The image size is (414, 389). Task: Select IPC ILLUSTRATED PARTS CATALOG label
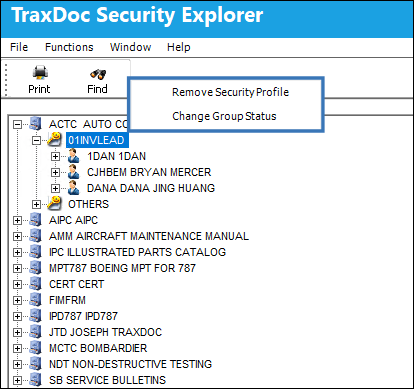[137, 252]
